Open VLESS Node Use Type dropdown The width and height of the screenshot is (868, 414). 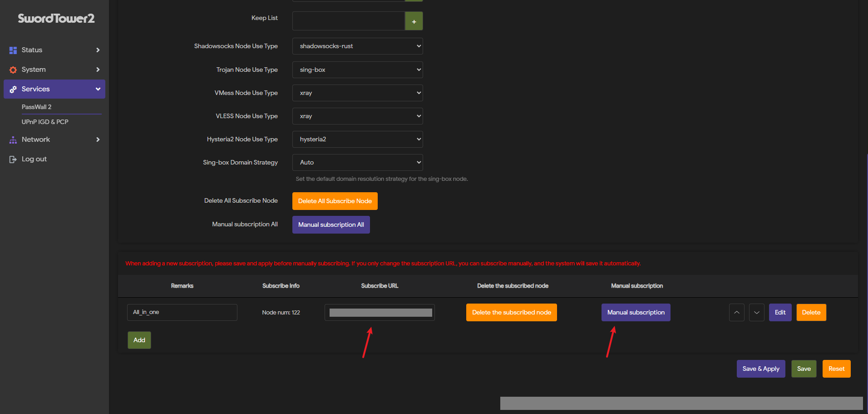(x=358, y=116)
